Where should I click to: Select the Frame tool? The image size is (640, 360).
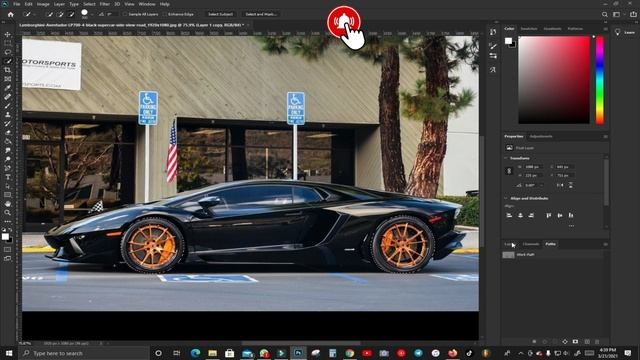pos(7,79)
